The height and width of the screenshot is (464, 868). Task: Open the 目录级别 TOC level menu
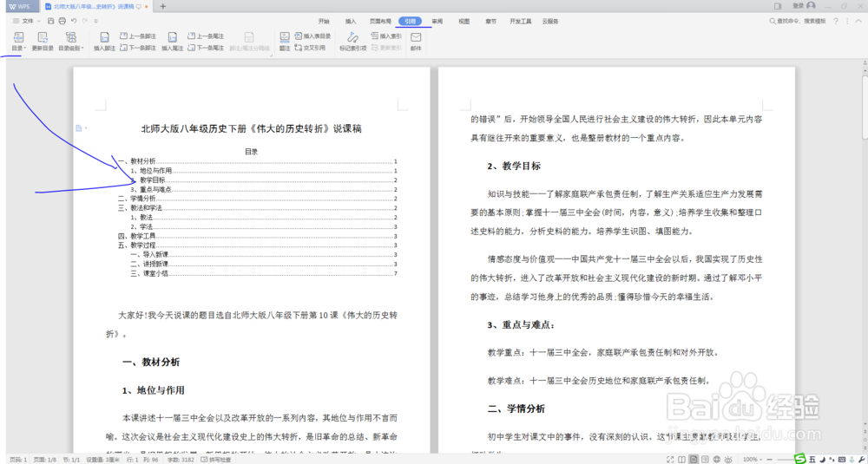71,42
